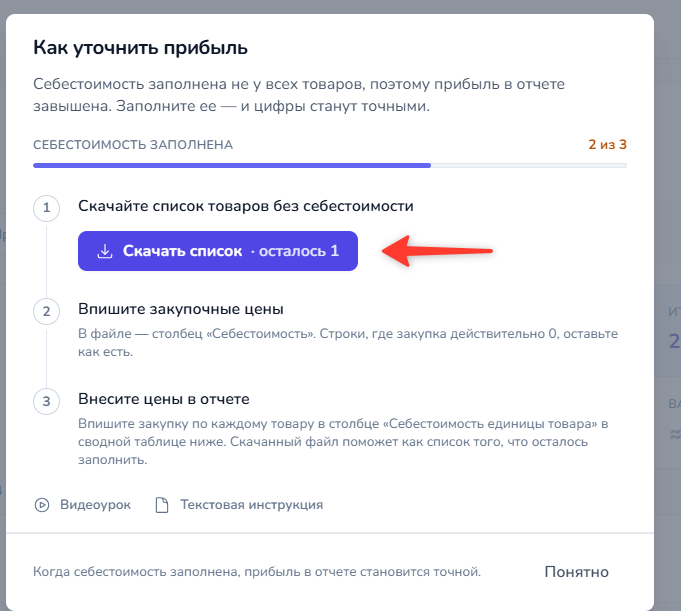Click the «Как уточнить прибыль» dialog title
The height and width of the screenshot is (611, 681).
(x=140, y=48)
